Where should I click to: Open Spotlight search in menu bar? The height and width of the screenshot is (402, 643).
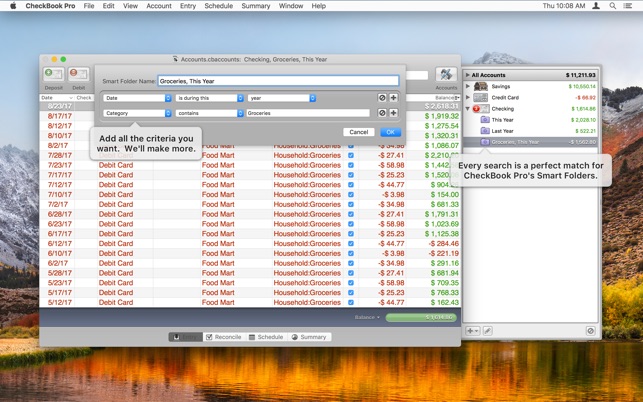tap(612, 6)
